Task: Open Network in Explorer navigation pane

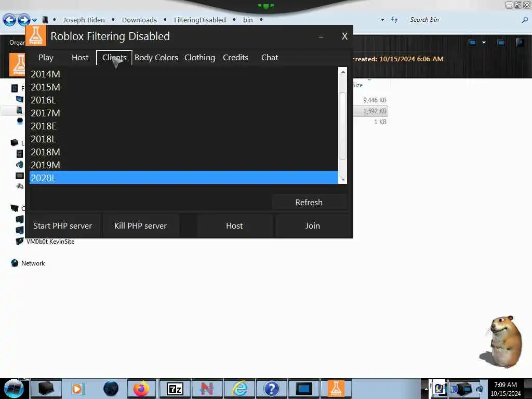Action: [x=33, y=263]
